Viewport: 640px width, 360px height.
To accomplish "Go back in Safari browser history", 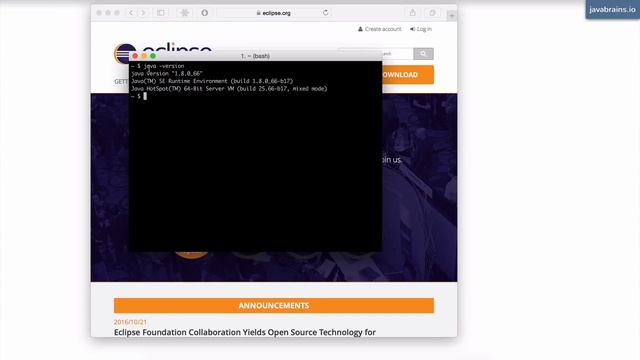I will pos(131,13).
